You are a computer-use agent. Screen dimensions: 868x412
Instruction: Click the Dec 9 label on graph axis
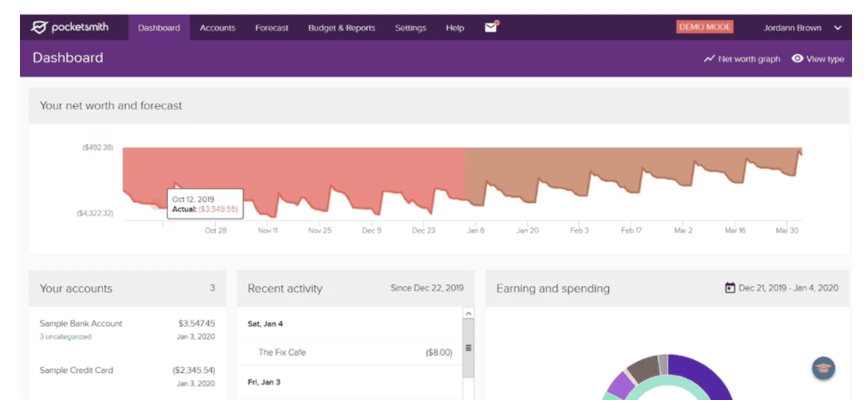coord(371,230)
